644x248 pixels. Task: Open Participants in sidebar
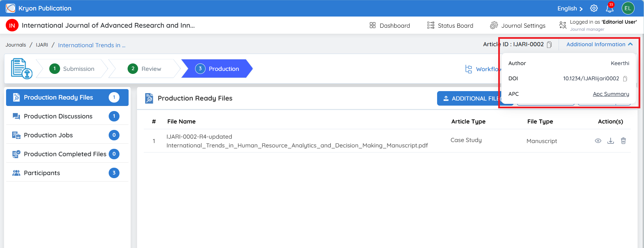click(x=67, y=173)
